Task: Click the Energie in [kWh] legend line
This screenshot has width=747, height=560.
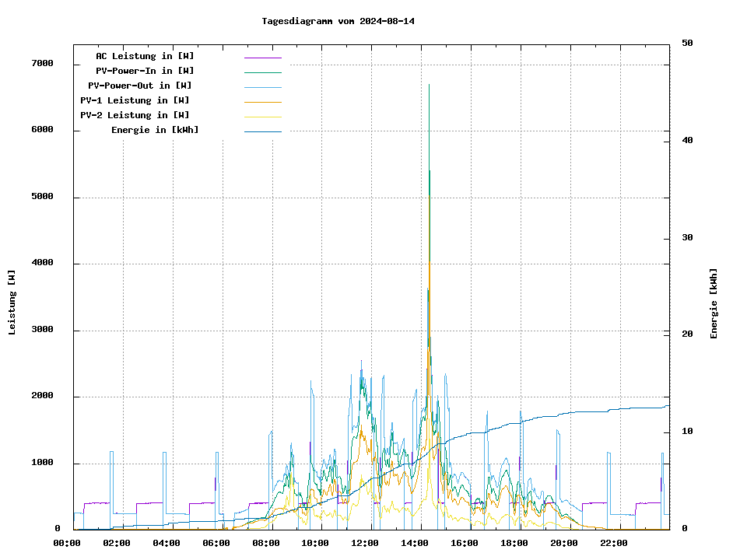Action: (262, 131)
